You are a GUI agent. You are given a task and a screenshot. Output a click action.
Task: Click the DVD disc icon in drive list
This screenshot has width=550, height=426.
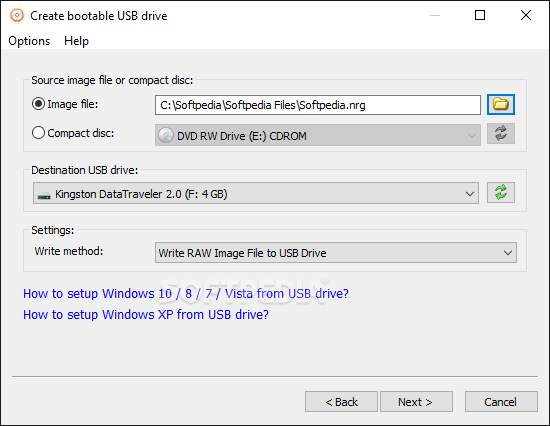coord(166,135)
